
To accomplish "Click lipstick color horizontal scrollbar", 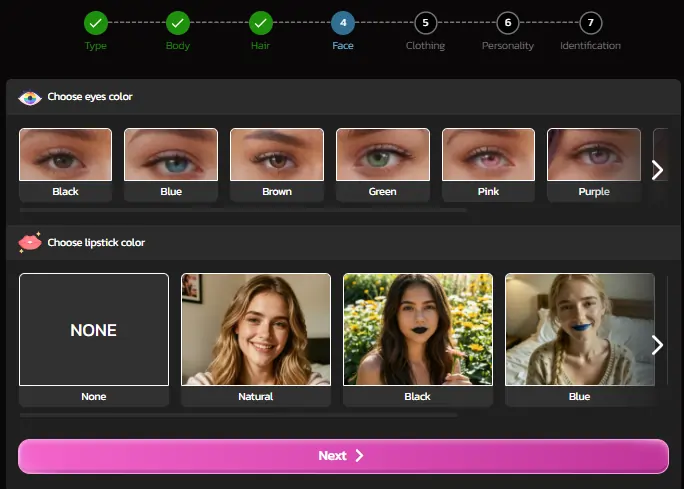I will coord(239,415).
